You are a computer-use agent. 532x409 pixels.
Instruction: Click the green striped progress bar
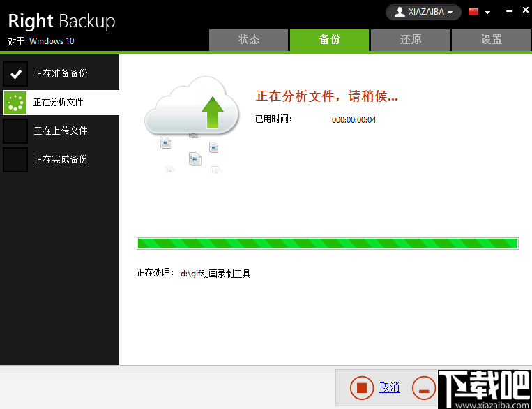(328, 244)
